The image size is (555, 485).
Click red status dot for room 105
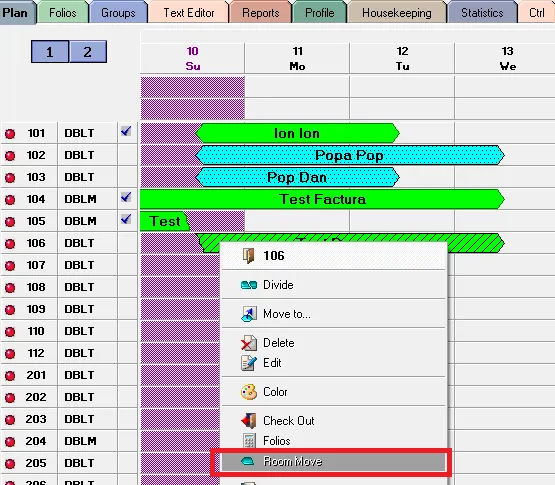[x=10, y=222]
